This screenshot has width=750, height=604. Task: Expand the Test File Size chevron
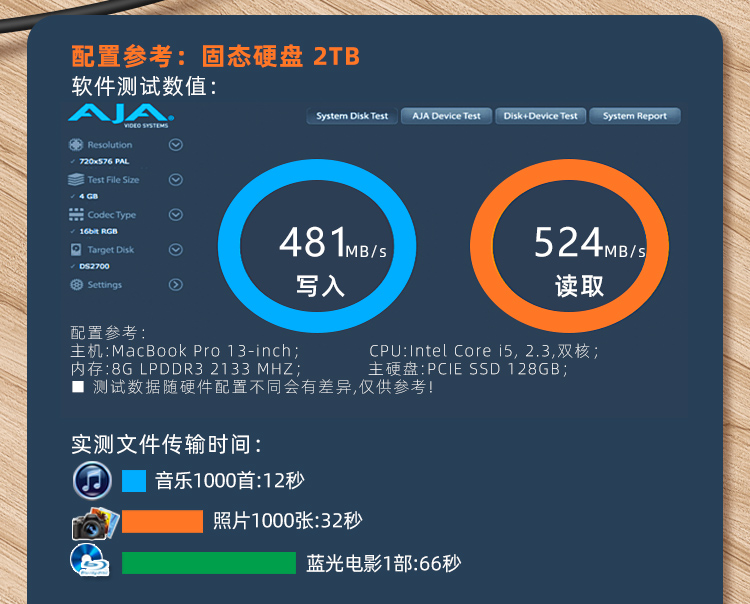point(176,179)
